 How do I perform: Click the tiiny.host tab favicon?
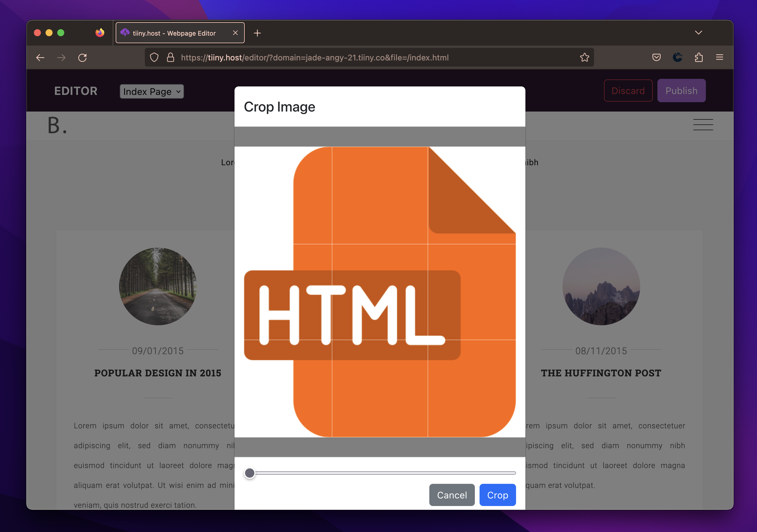[x=125, y=33]
